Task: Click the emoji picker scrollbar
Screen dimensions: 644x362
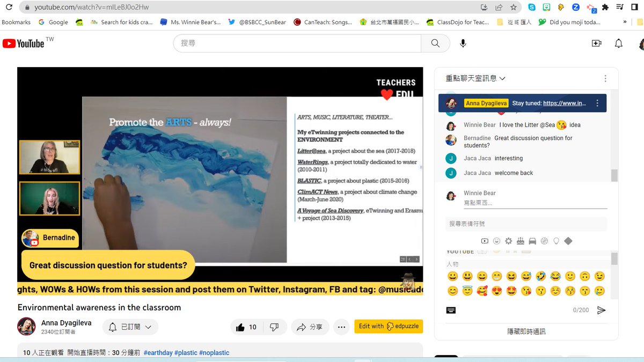Action: point(614,258)
